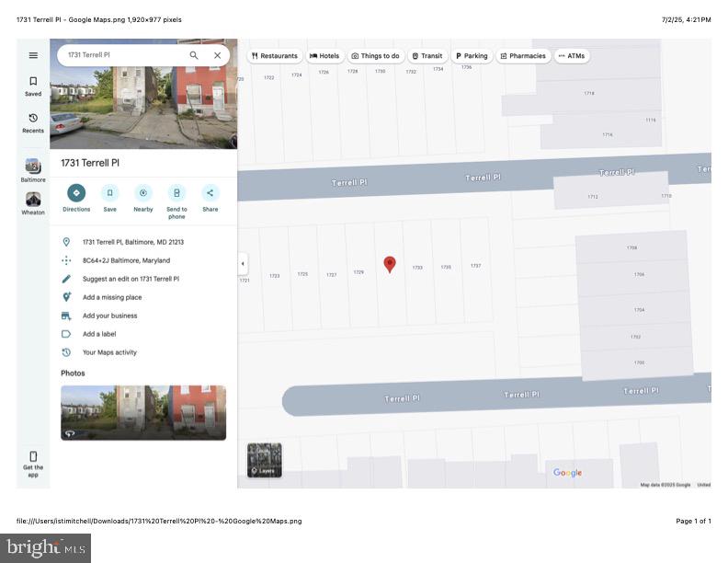
Task: Open the hamburger main menu
Action: [x=33, y=55]
